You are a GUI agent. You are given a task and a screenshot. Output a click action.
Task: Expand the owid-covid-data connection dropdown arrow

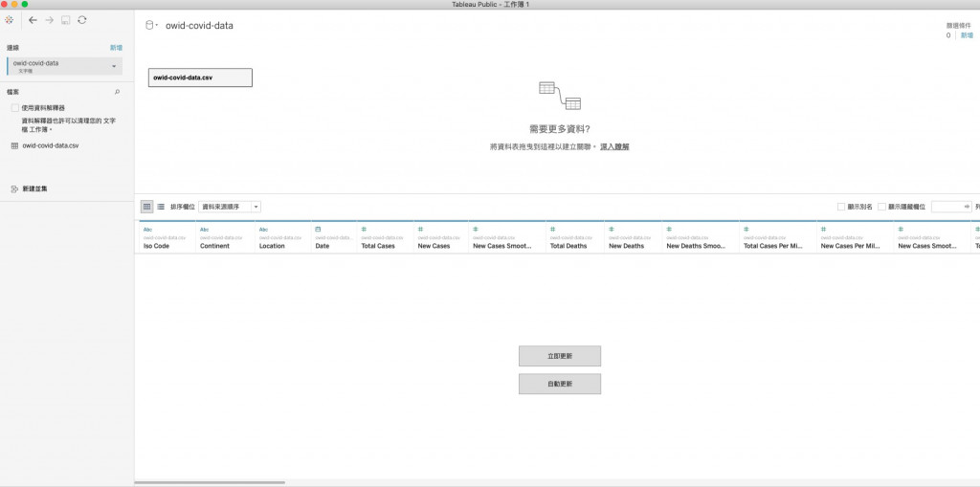(114, 66)
